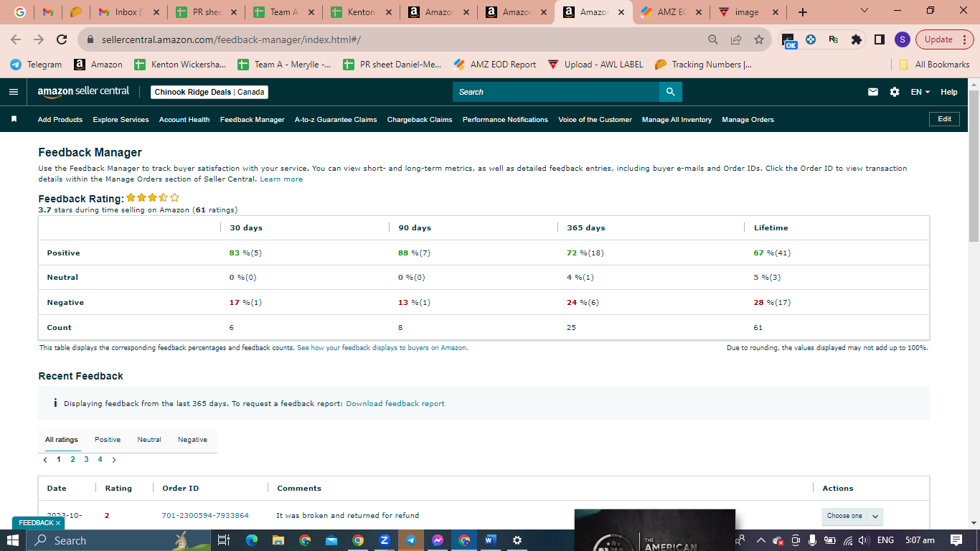Image resolution: width=980 pixels, height=551 pixels.
Task: Open order ID 701-2300594-7933864
Action: pos(205,516)
